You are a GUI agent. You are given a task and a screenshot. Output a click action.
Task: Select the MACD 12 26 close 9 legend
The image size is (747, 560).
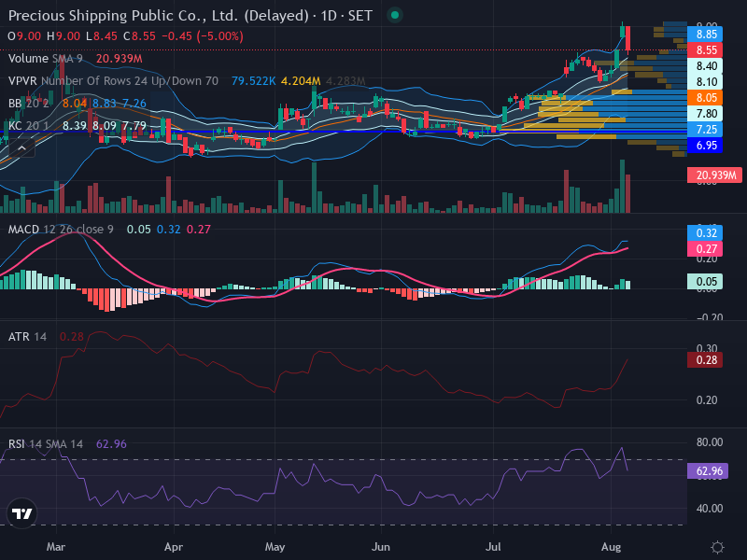coord(61,230)
